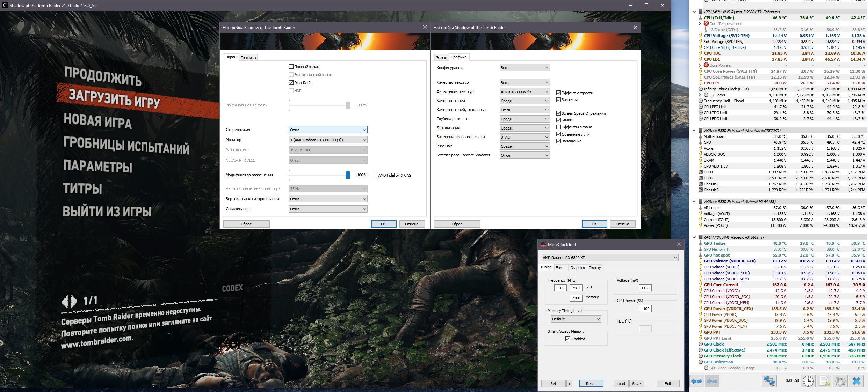Click HWiNFO log file start icon
Viewport: 868px width, 392px height.
click(824, 381)
